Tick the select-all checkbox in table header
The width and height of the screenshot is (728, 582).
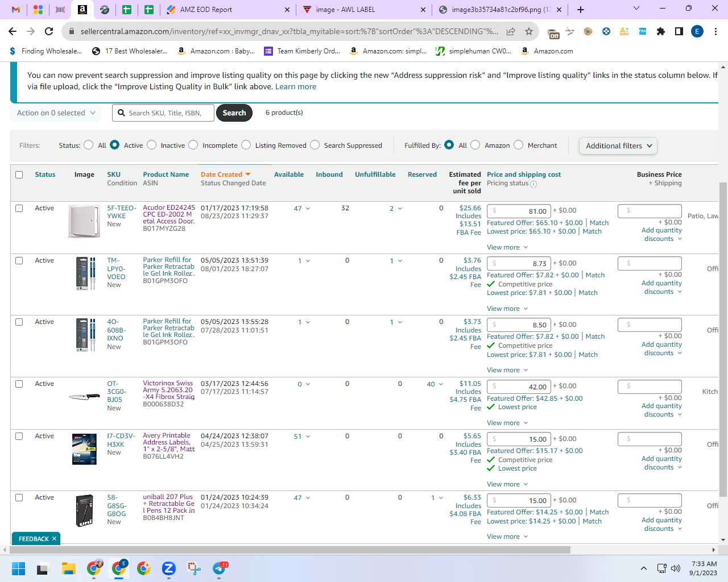point(19,175)
